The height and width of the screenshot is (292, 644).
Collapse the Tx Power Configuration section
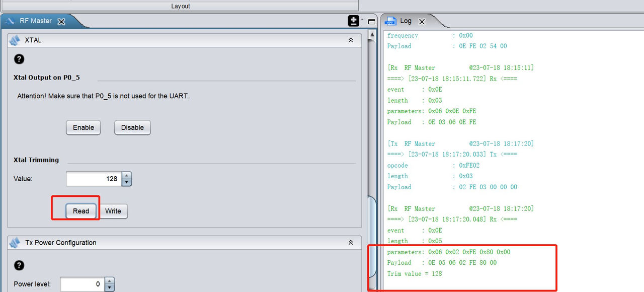351,242
